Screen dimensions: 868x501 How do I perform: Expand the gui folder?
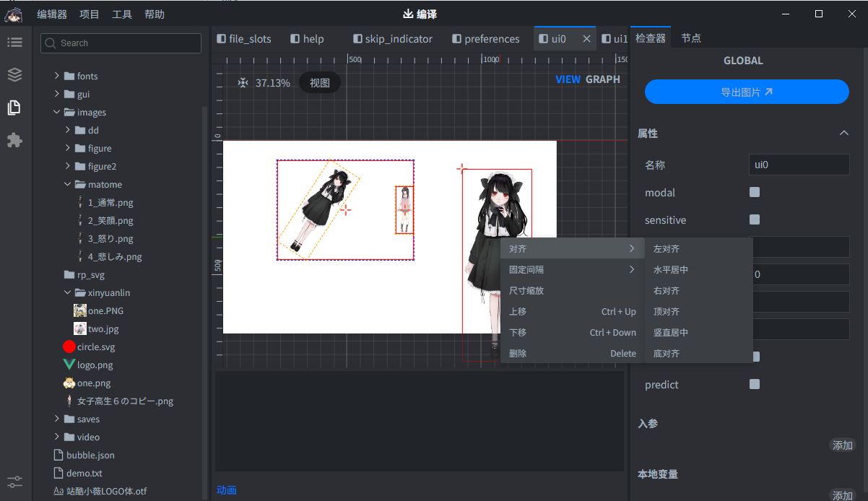click(57, 94)
